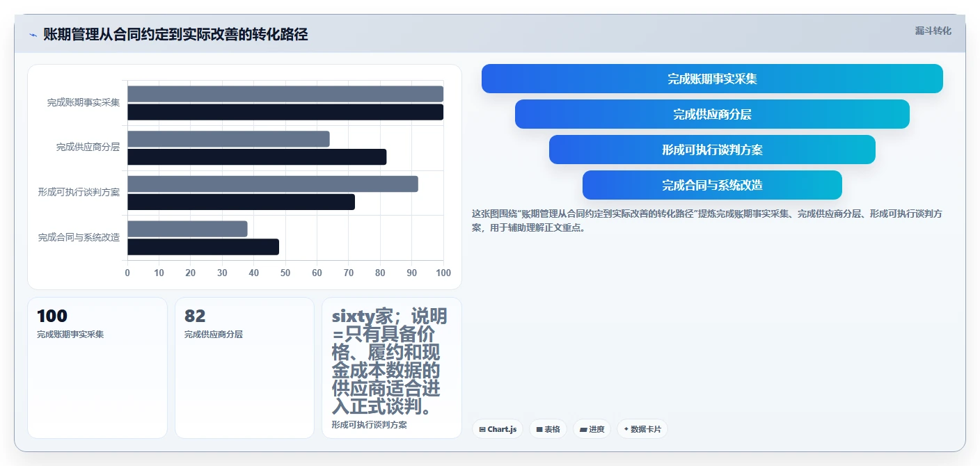Click the dark bar for 完成供应商分层
980x466 pixels.
click(x=257, y=157)
